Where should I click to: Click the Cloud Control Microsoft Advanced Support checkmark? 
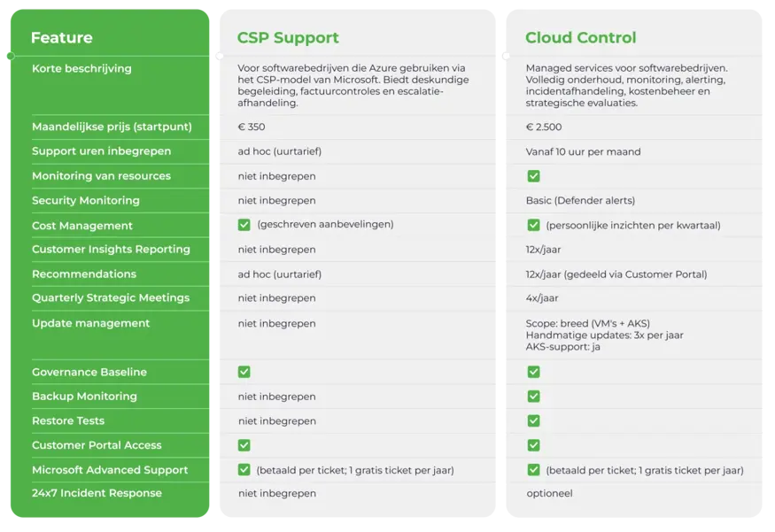coord(533,470)
